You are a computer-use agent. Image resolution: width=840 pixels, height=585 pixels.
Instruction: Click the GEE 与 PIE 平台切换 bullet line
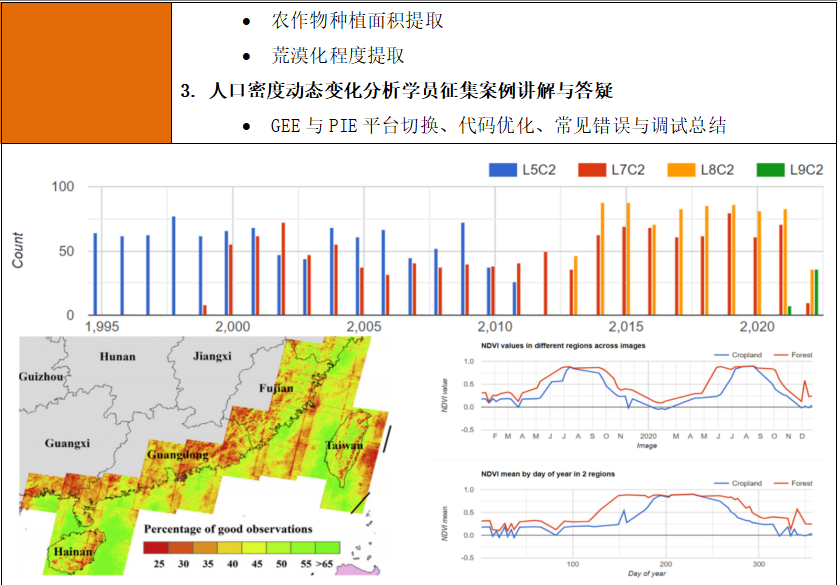pyautogui.click(x=498, y=125)
